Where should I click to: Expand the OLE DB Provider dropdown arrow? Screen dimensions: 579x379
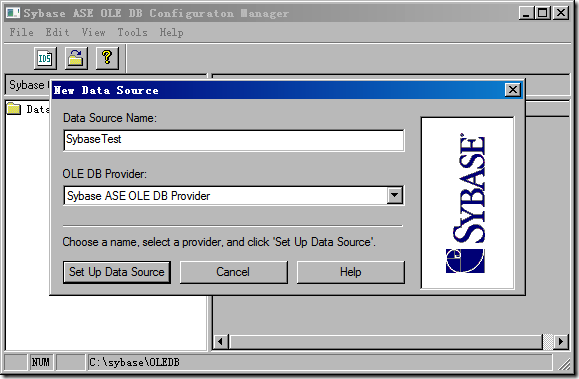click(x=395, y=195)
